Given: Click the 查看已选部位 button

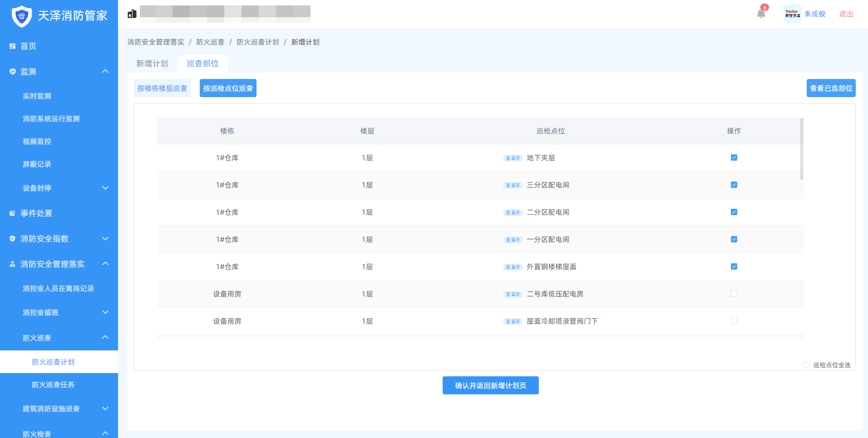Looking at the screenshot, I should coord(831,88).
